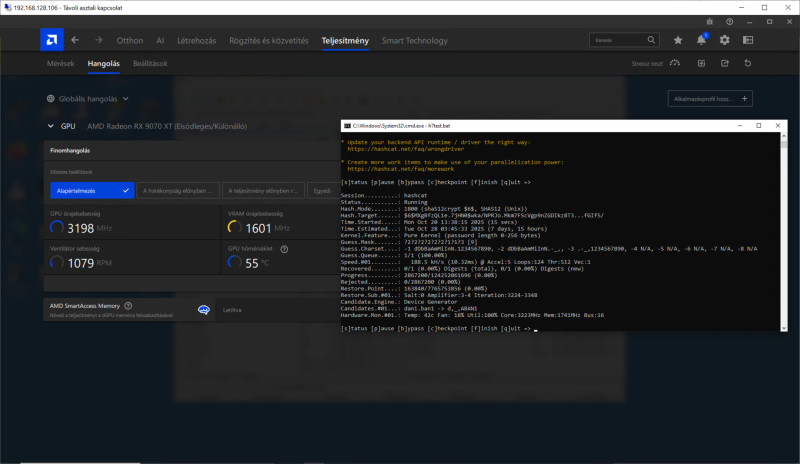Click the Speed.#01 line in cmd
This screenshot has width=800, height=464.
click(466, 262)
